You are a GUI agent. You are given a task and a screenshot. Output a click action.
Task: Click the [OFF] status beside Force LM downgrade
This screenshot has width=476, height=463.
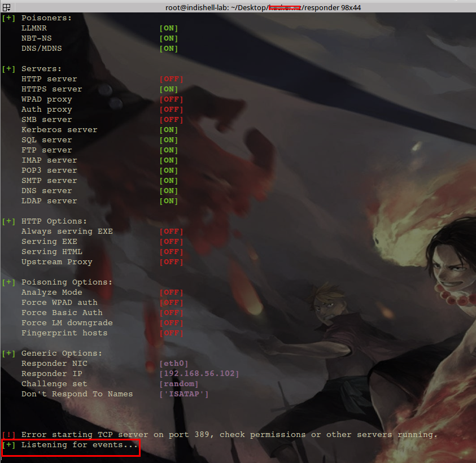[171, 323]
